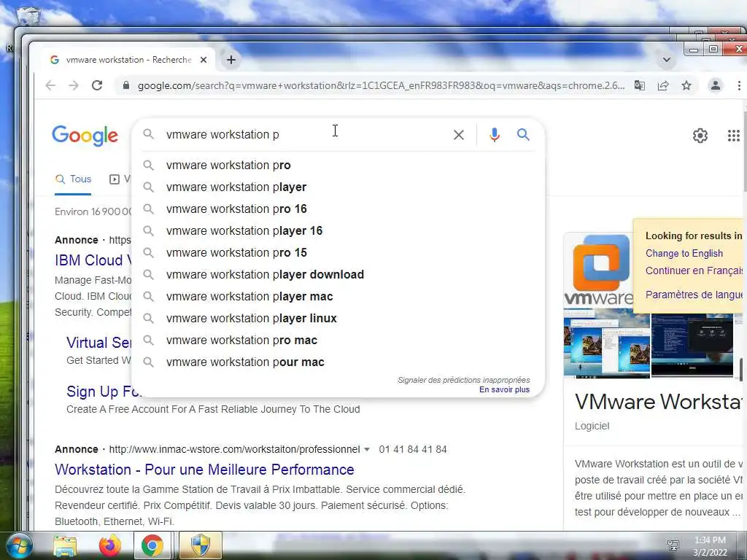Click Continuer en Français

pos(696,271)
